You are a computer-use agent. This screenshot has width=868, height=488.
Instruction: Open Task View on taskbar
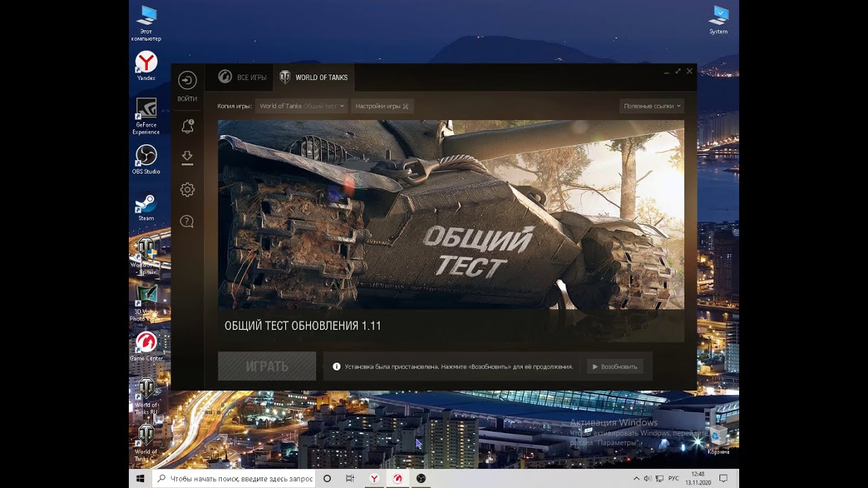[x=350, y=479]
